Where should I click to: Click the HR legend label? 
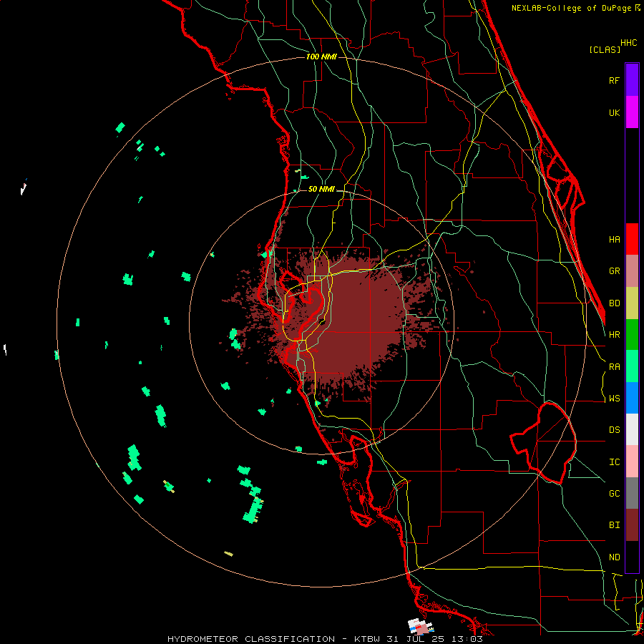tap(614, 335)
